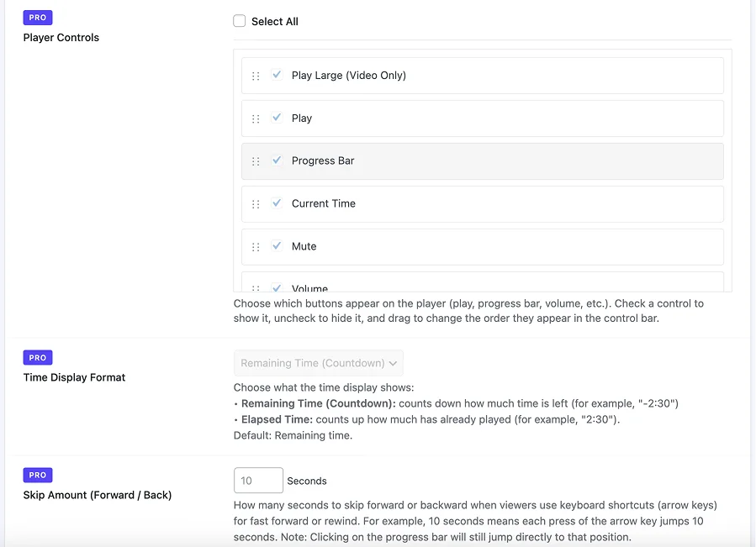Click the Skip Amount seconds field

click(x=258, y=481)
